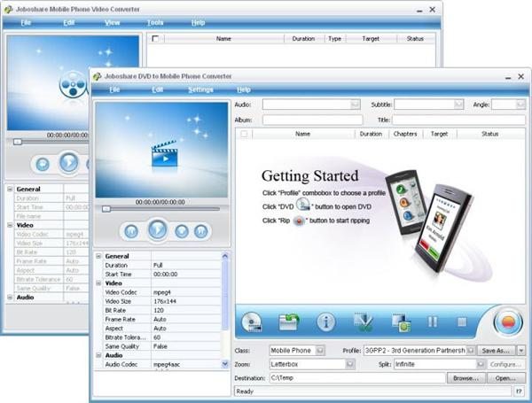
Task: Click the Save As... button
Action: click(496, 351)
